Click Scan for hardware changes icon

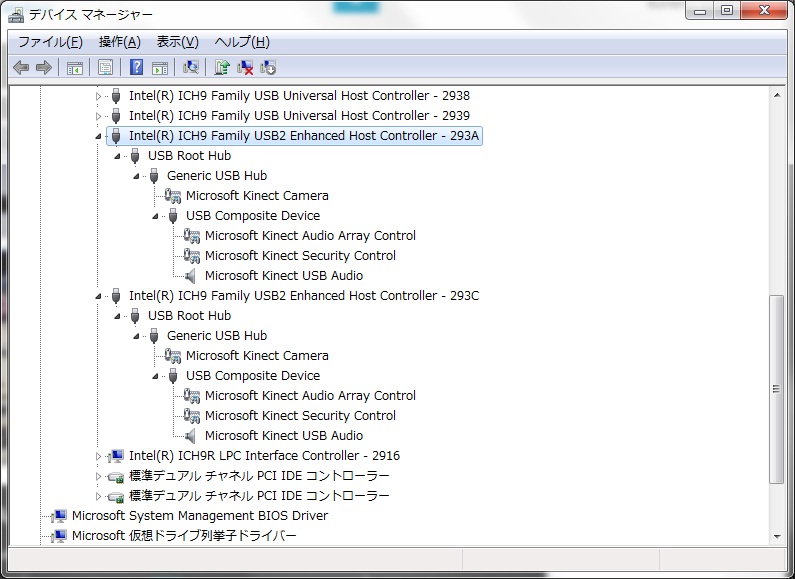pyautogui.click(x=191, y=67)
